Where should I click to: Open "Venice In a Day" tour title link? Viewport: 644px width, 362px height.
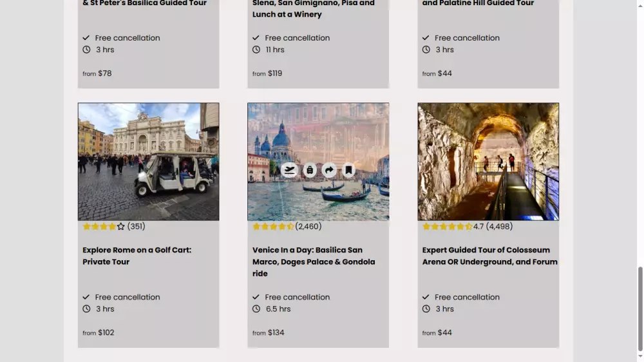[314, 262]
